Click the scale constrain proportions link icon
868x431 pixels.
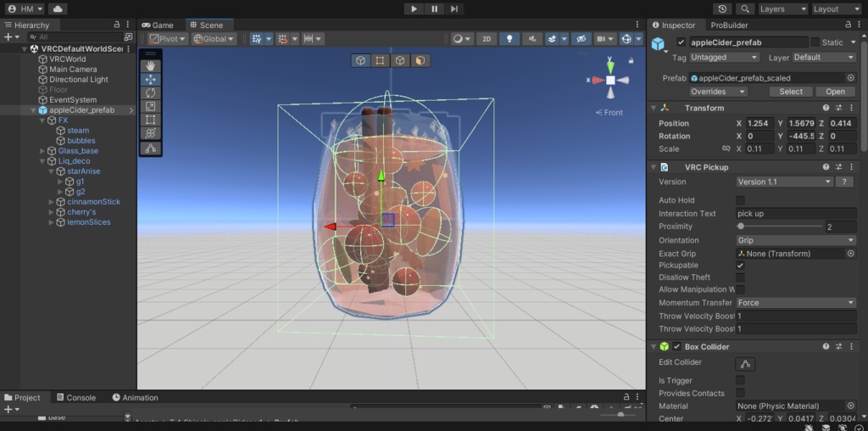[x=726, y=148]
